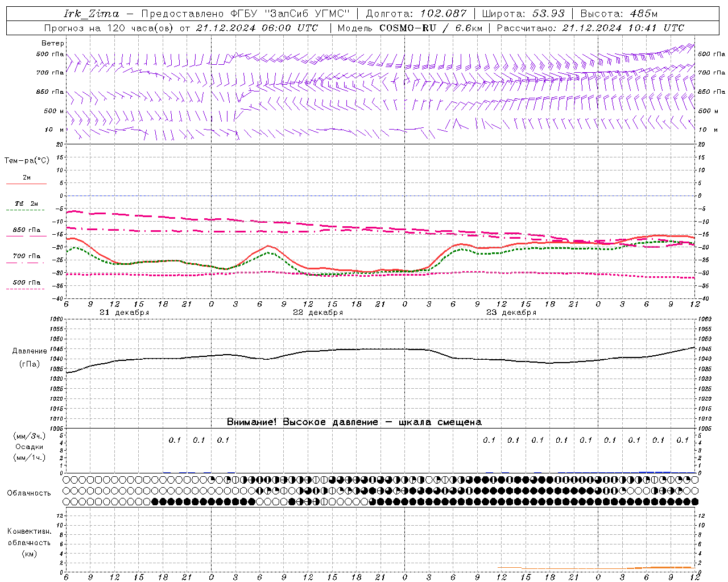Click the Td 2м dew point legend entry

26,203
